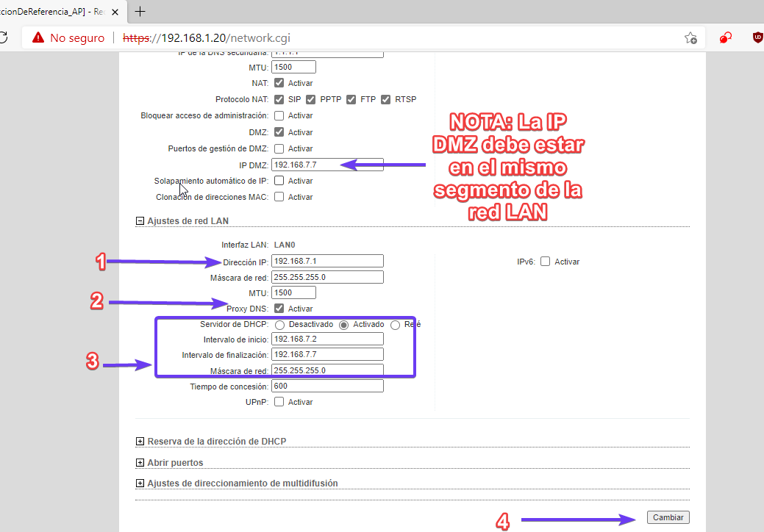Click the browser reload button

pos(3,37)
